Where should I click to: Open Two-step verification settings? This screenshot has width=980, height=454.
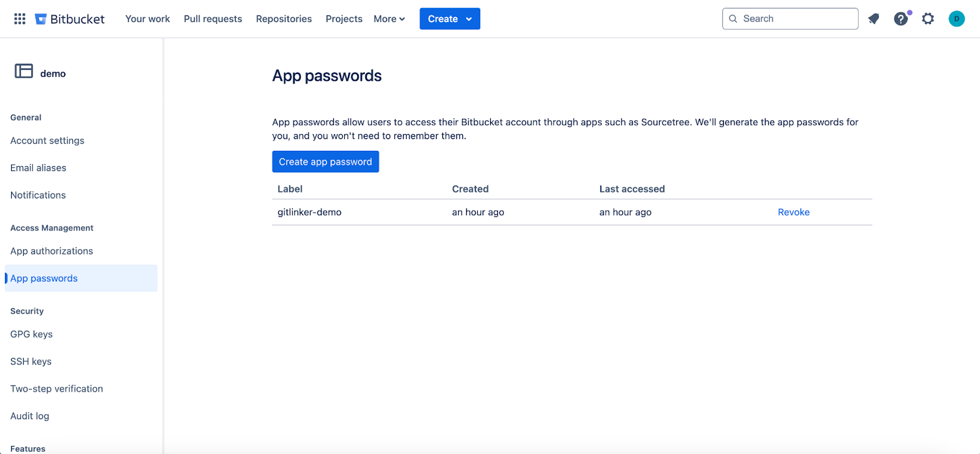[56, 388]
